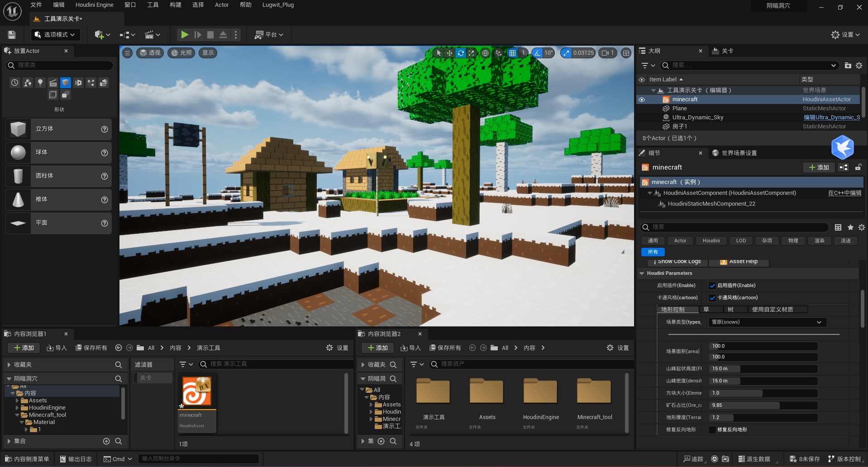Viewport: 868px width, 467px height.
Task: Show recently placed actors category
Action: coord(15,83)
